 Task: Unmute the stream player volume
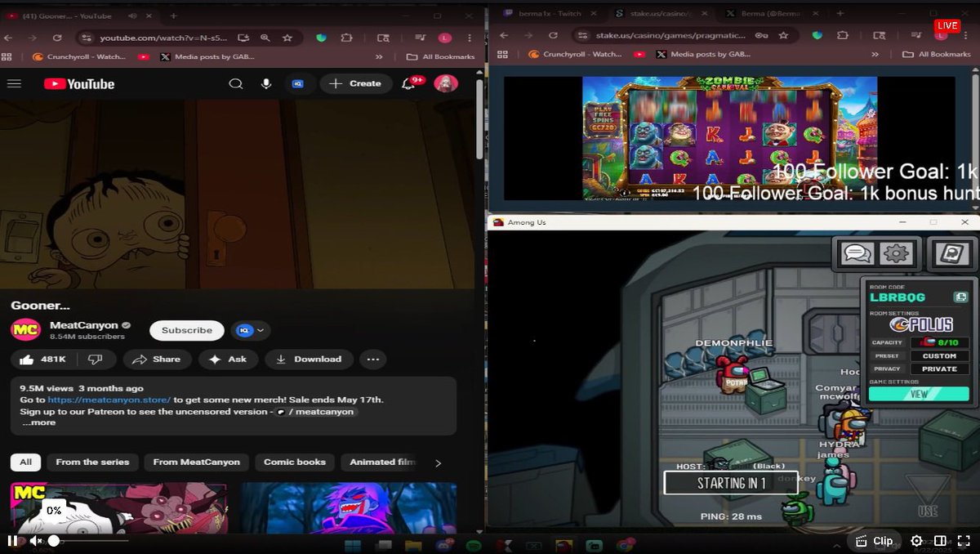36,541
